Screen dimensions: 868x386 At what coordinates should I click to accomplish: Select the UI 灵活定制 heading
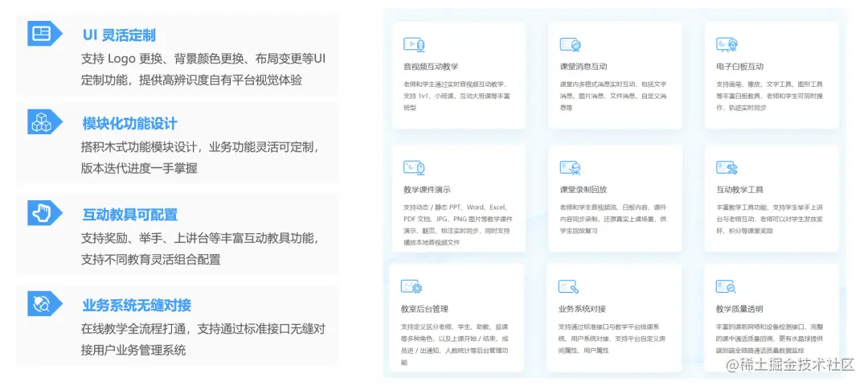tap(119, 35)
